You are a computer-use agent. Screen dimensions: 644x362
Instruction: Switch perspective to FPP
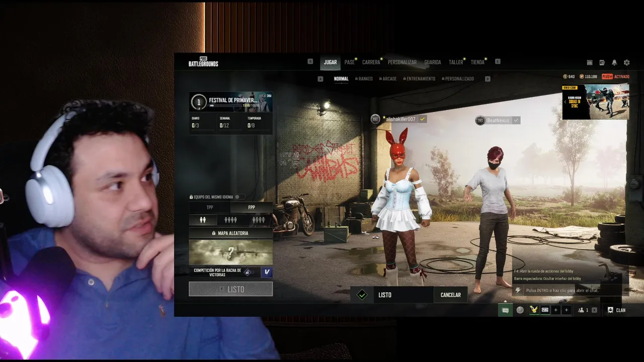(252, 207)
